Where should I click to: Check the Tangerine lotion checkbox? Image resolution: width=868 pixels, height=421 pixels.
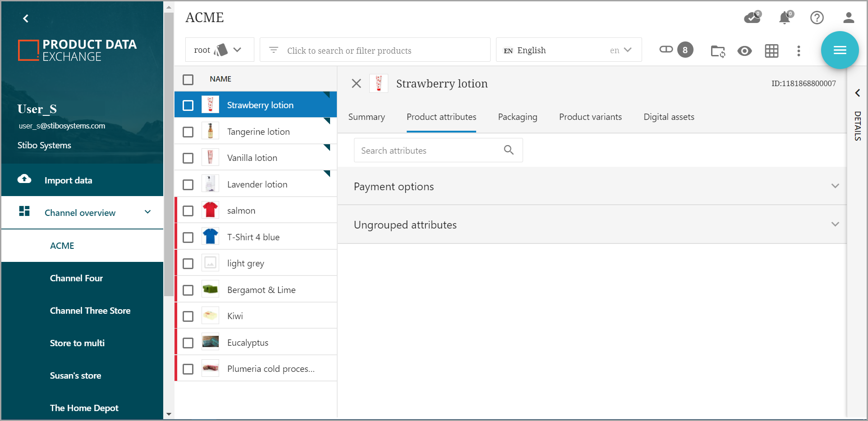(x=188, y=132)
